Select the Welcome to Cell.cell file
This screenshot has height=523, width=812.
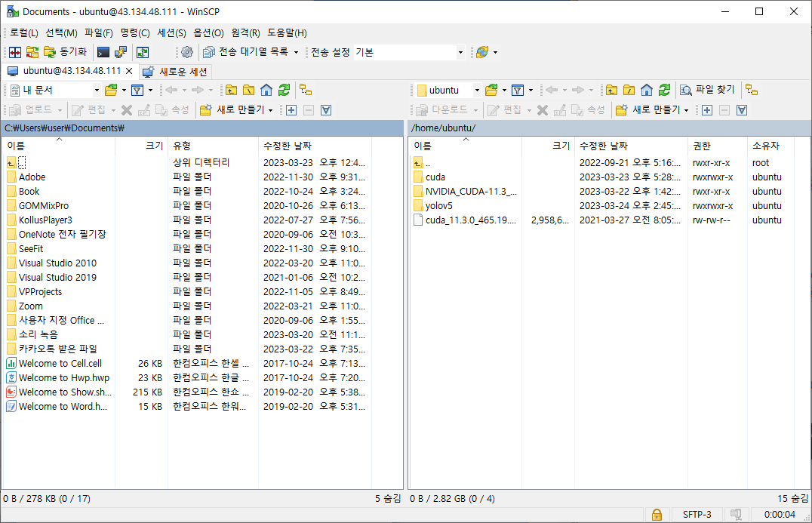click(x=60, y=364)
